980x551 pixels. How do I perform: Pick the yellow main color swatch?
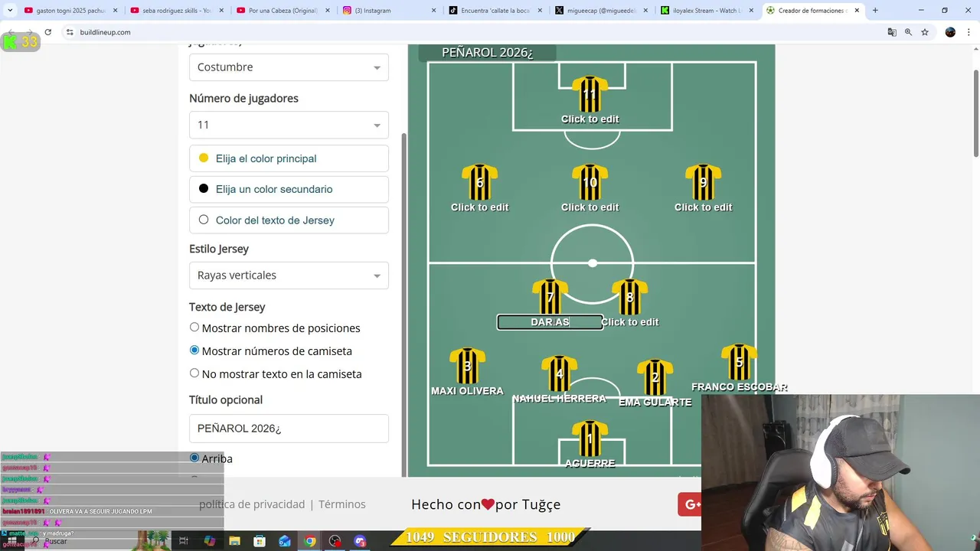click(x=204, y=158)
